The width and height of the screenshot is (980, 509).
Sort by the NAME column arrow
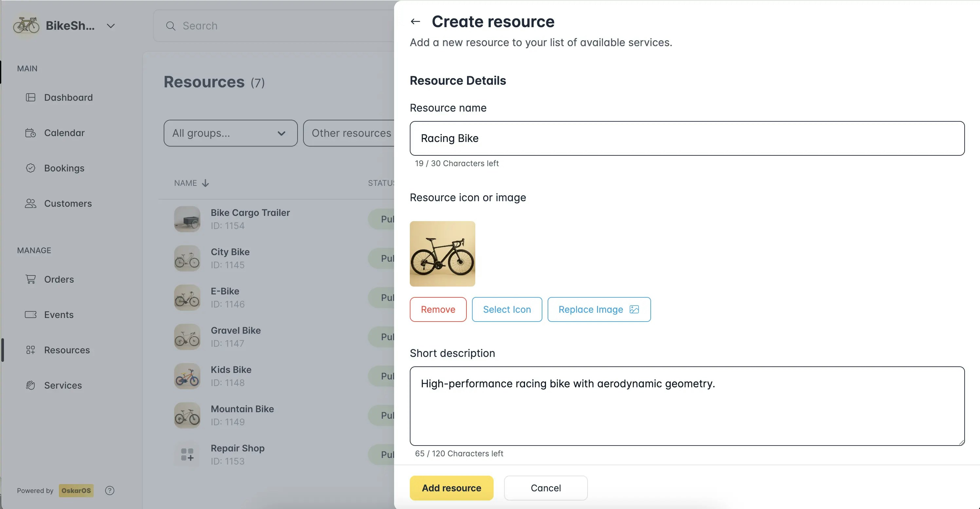click(206, 183)
